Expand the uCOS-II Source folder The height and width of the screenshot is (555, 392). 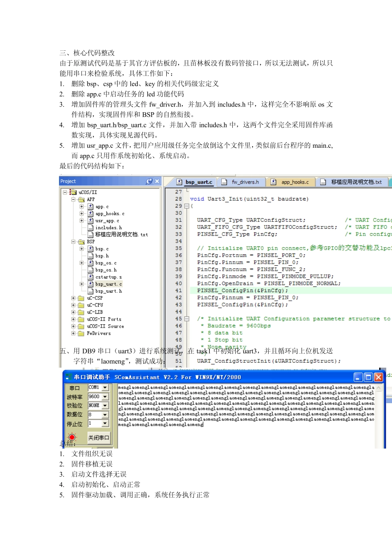(x=73, y=326)
